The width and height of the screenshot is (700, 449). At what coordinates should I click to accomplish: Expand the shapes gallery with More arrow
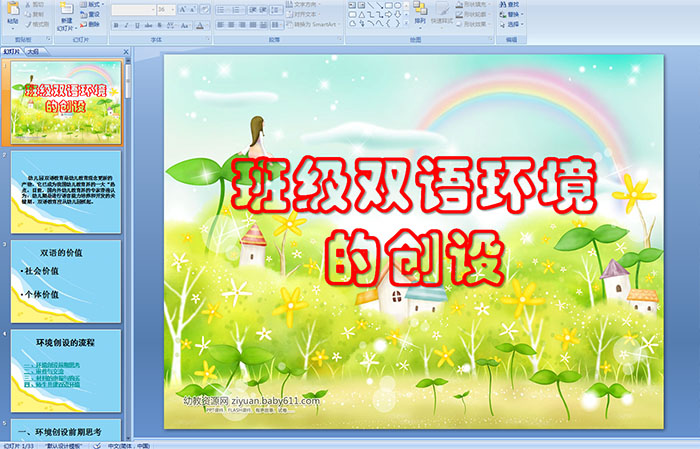click(406, 23)
